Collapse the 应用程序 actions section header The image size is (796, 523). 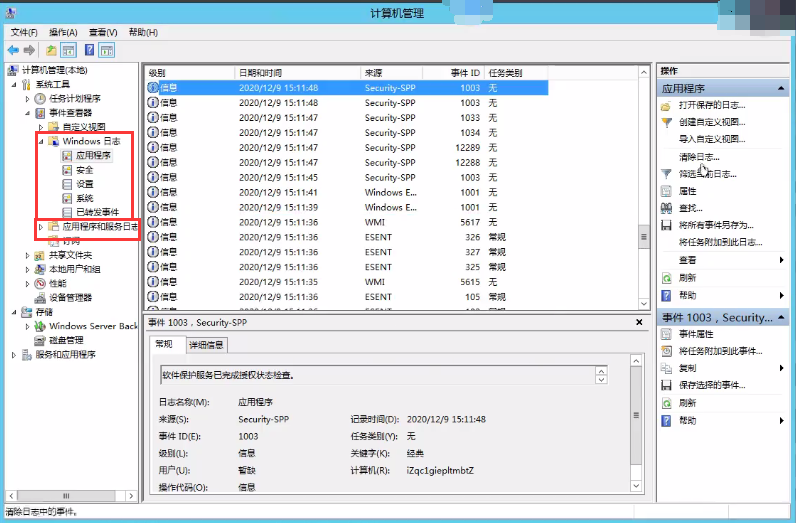pyautogui.click(x=782, y=89)
